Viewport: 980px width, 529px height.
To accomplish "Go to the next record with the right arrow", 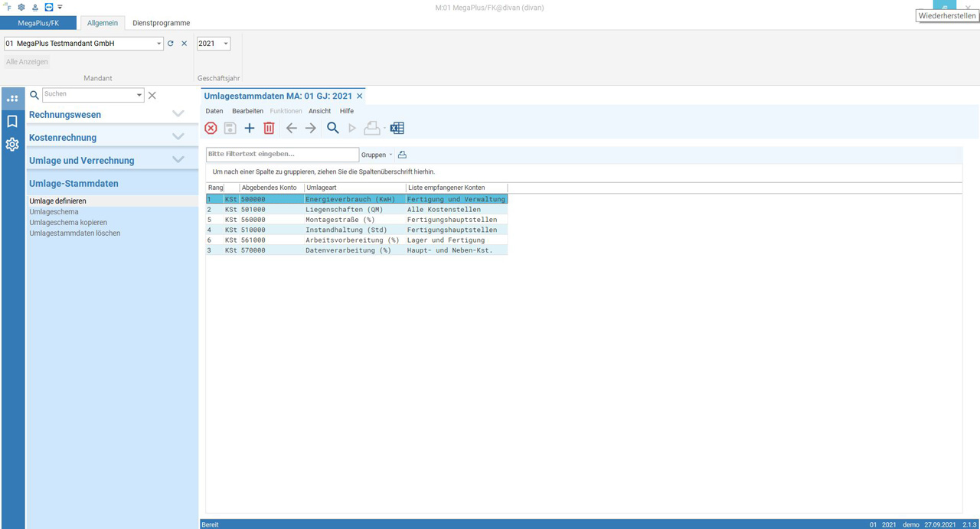I will click(311, 128).
